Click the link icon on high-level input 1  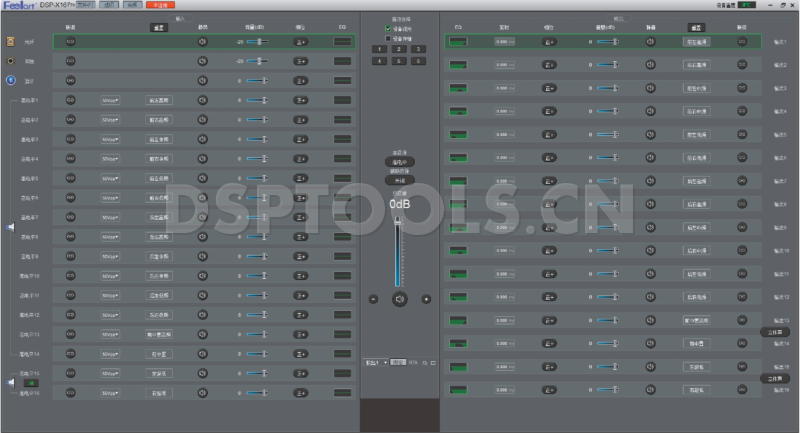(x=70, y=100)
